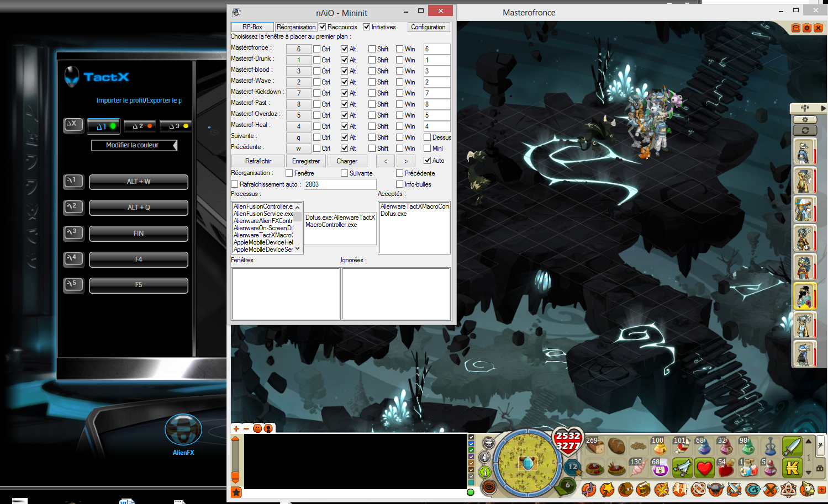Expand the Dofus fight timeline arrow
The height and width of the screenshot is (504, 828).
(824, 108)
